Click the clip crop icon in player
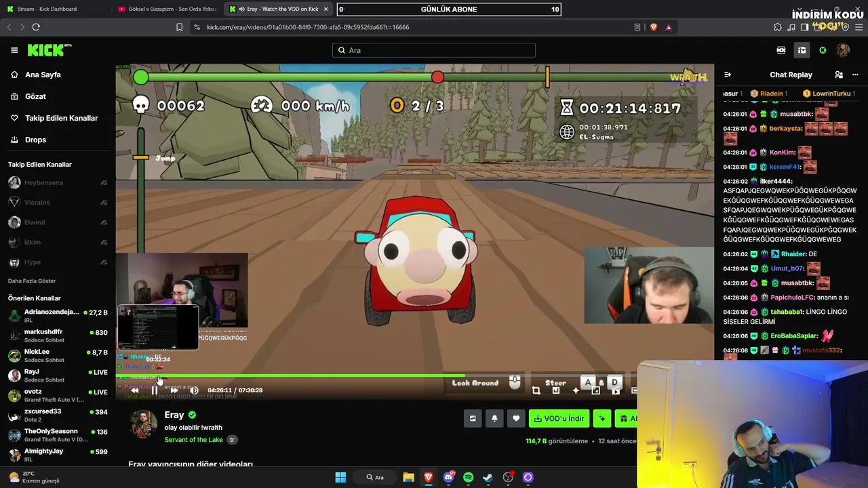868x488 pixels. click(x=536, y=390)
